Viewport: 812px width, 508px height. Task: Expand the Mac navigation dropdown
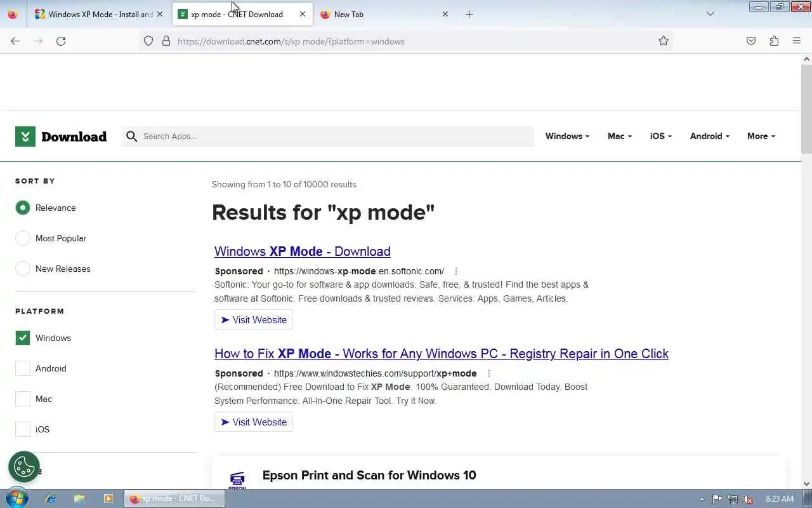coord(619,136)
